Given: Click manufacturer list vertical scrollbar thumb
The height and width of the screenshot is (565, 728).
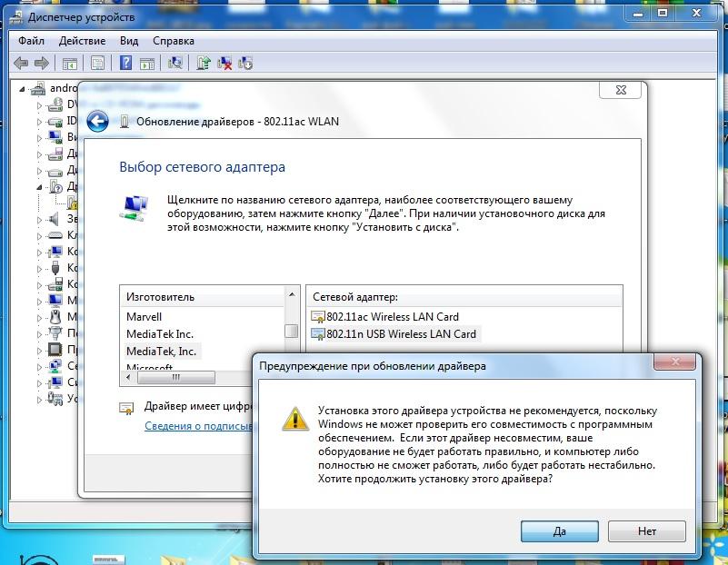Looking at the screenshot, I should [291, 331].
